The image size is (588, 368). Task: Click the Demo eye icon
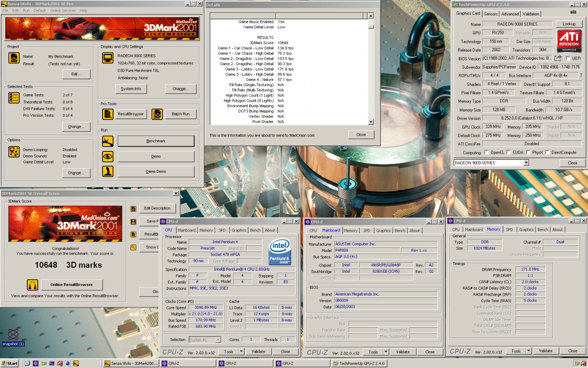(108, 156)
